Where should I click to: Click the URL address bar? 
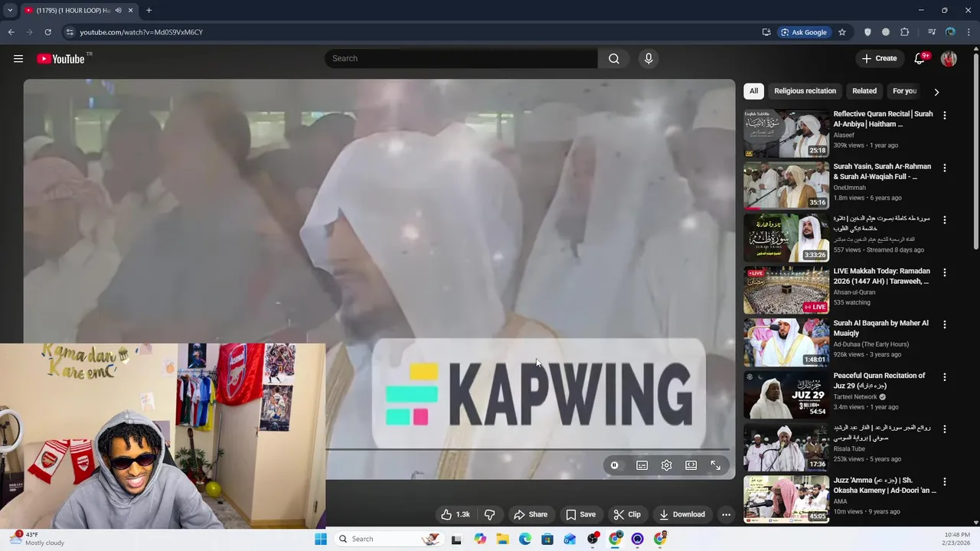pos(413,32)
